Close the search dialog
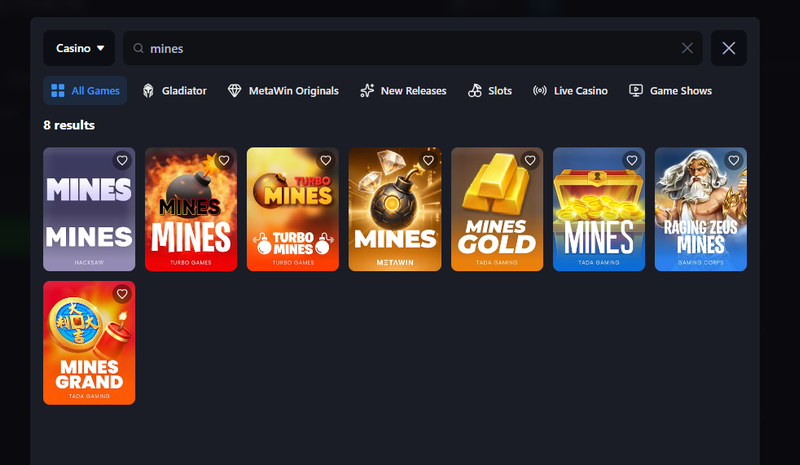Image resolution: width=800 pixels, height=465 pixels. (x=729, y=48)
